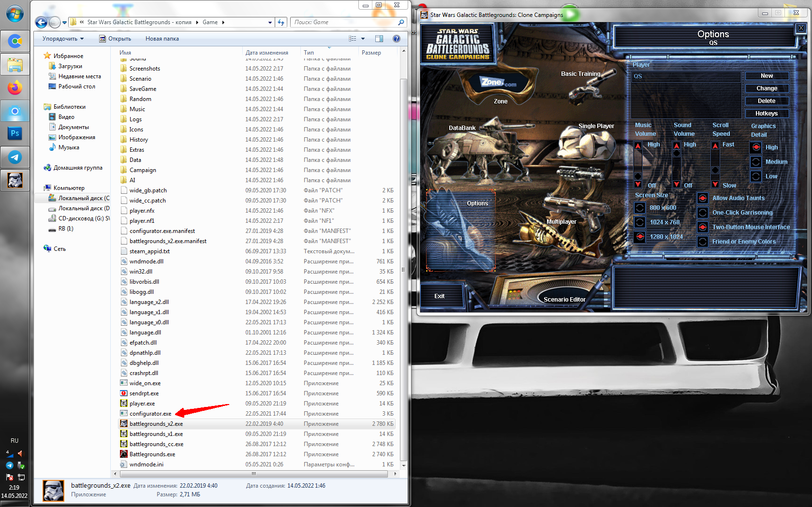Choose 800 x 600 screen size
This screenshot has width=812, height=507.
pyautogui.click(x=640, y=208)
